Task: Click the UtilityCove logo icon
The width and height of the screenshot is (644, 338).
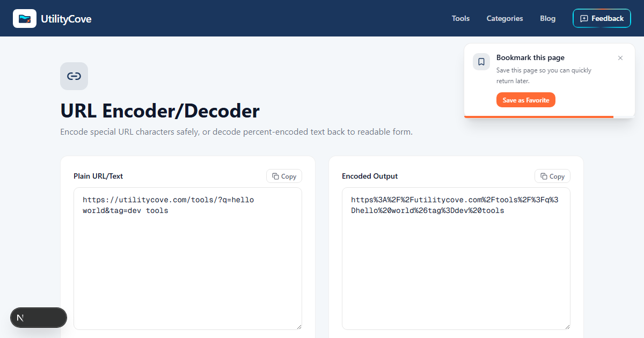Action: coord(25,18)
